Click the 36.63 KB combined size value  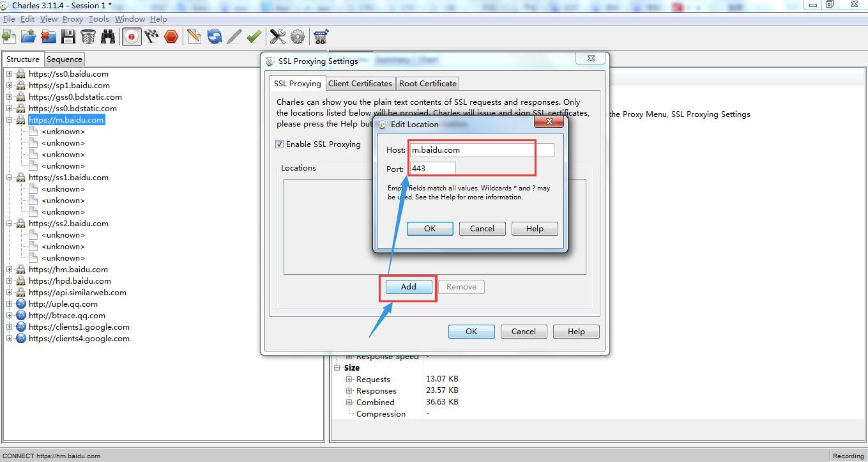tap(442, 402)
